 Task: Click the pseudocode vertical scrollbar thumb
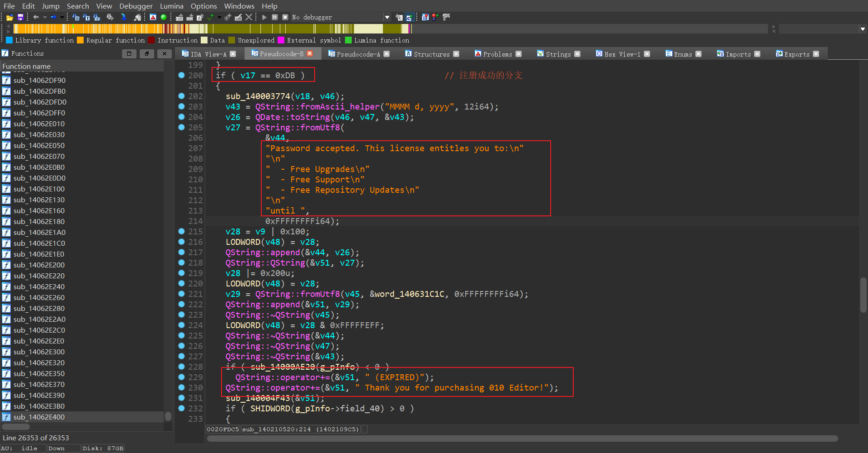[863, 295]
